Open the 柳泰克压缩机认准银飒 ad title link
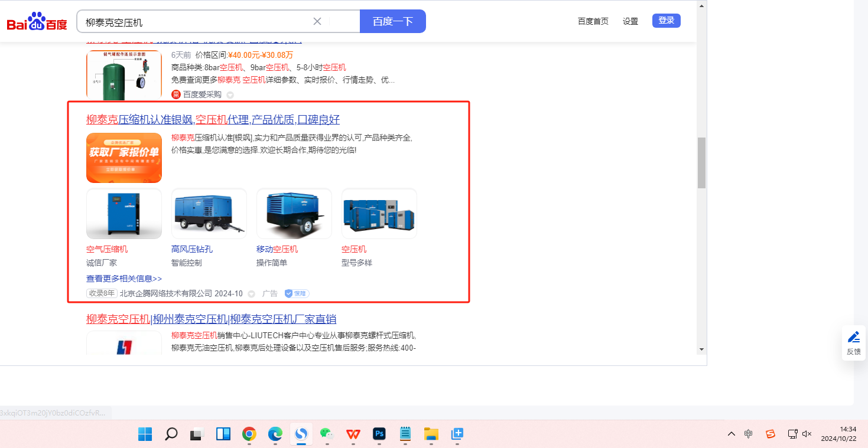This screenshot has width=868, height=448. point(213,120)
